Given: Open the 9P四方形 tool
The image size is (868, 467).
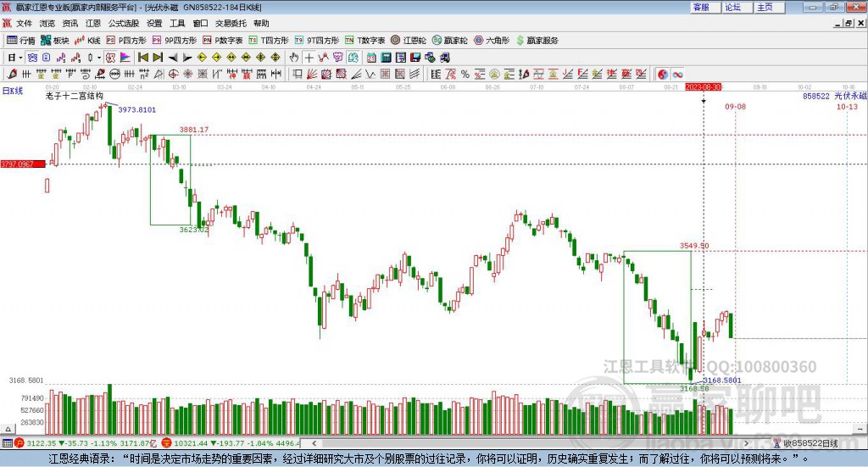Looking at the screenshot, I should point(175,41).
